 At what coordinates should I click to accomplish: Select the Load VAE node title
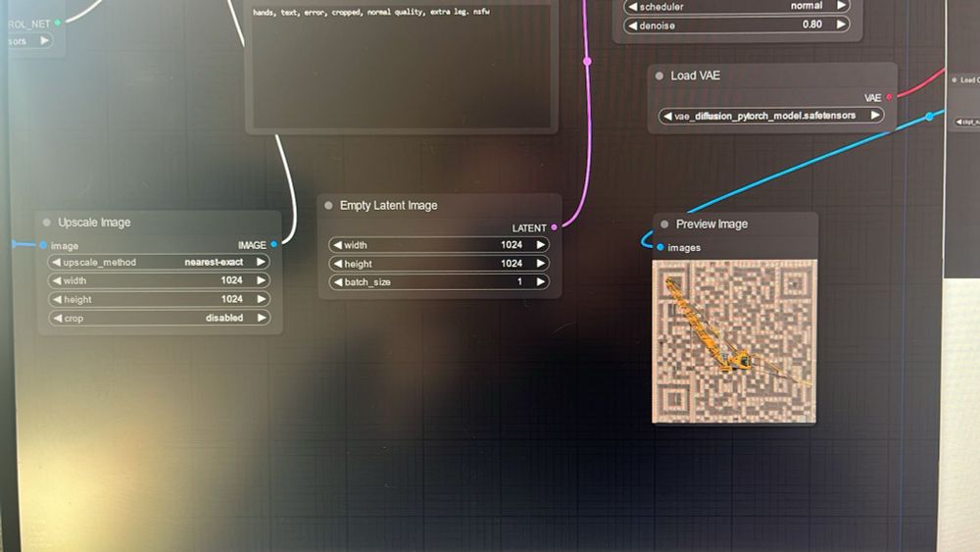pyautogui.click(x=695, y=75)
